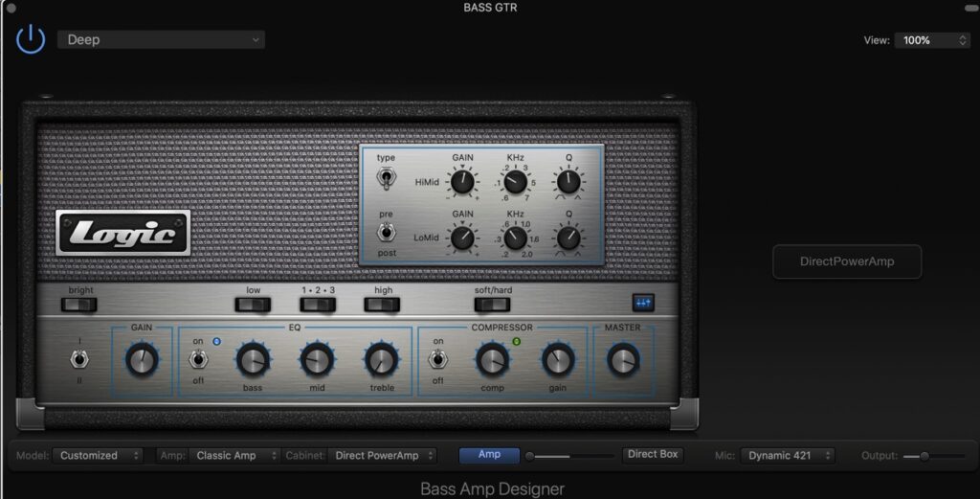Adjust the LoMid GAIN knob

462,238
